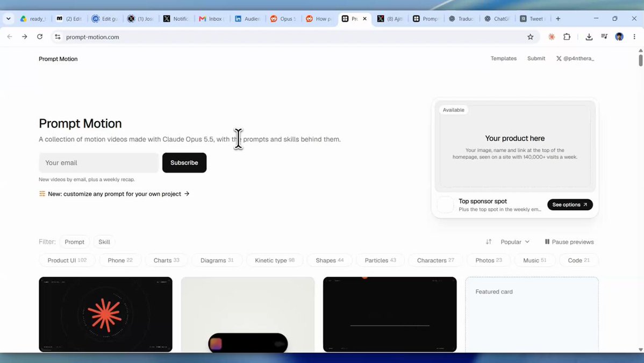644x363 pixels.
Task: Open a new browser tab
Action: click(x=558, y=18)
